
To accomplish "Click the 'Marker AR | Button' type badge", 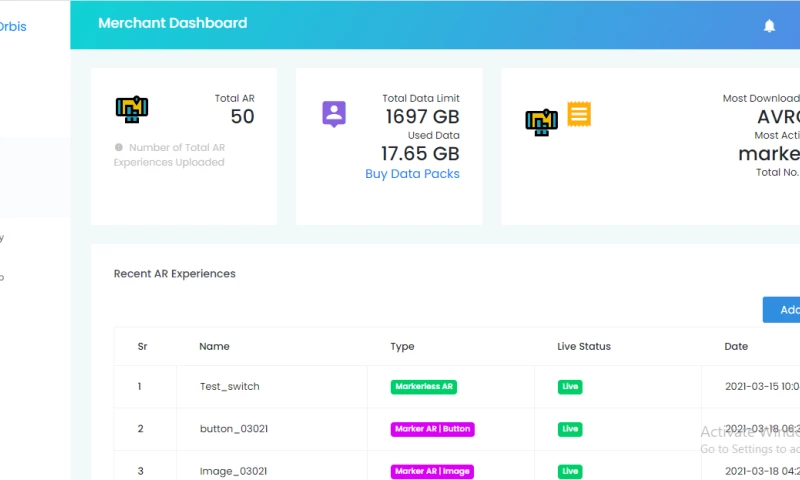I will pyautogui.click(x=432, y=429).
